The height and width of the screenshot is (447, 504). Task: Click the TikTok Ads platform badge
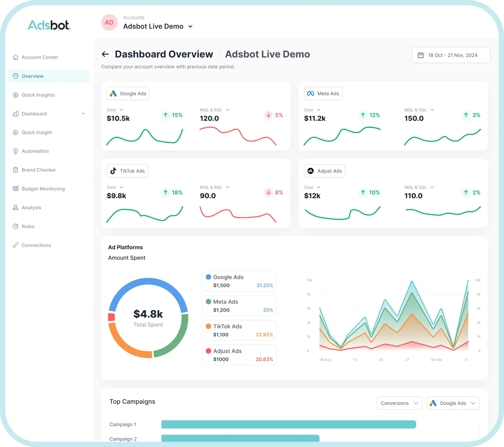(127, 171)
